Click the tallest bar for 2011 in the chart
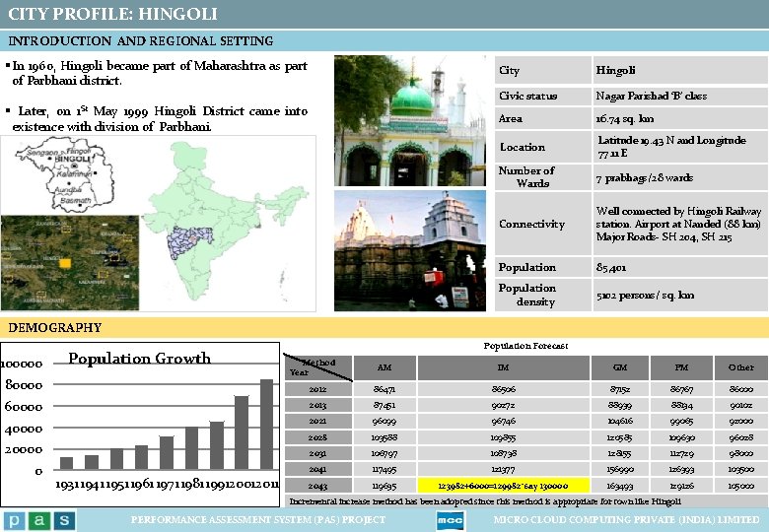The height and width of the screenshot is (532, 769). (x=266, y=425)
